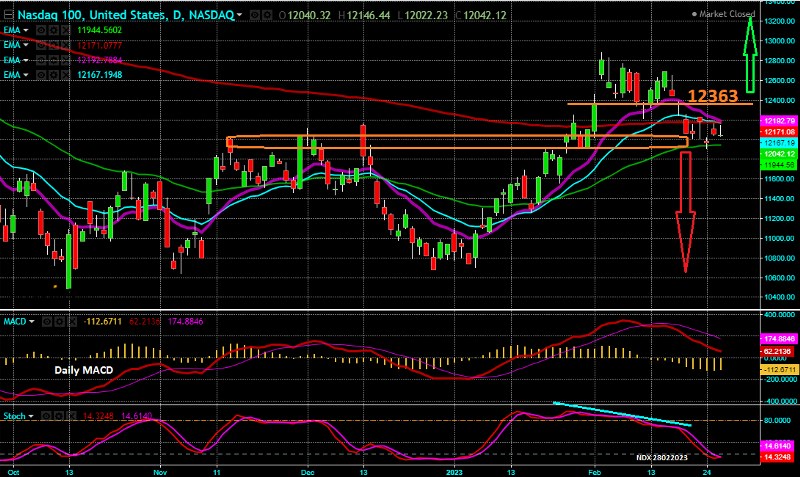Screen dimensions: 800x477
Task: Open the Stoch indicator dropdown
Action: click(x=31, y=416)
